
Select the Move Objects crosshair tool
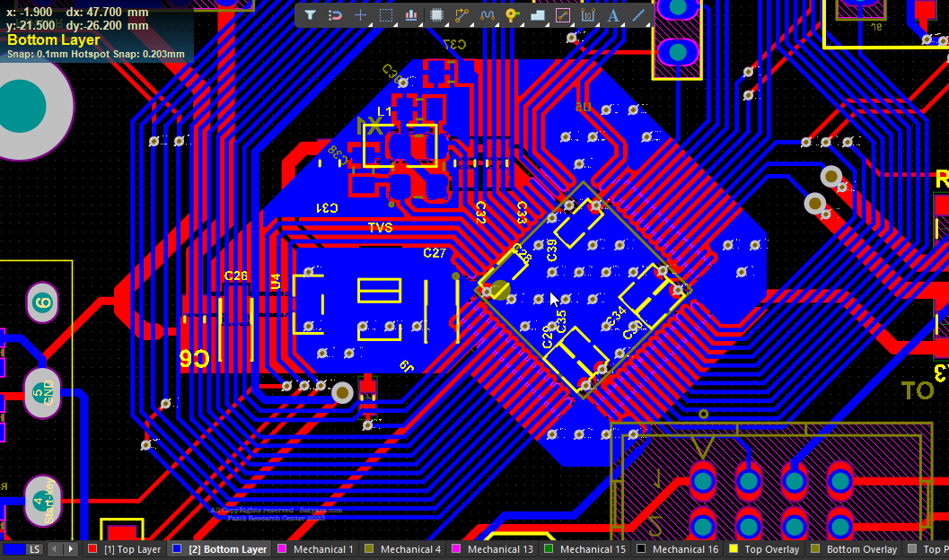coord(360,15)
